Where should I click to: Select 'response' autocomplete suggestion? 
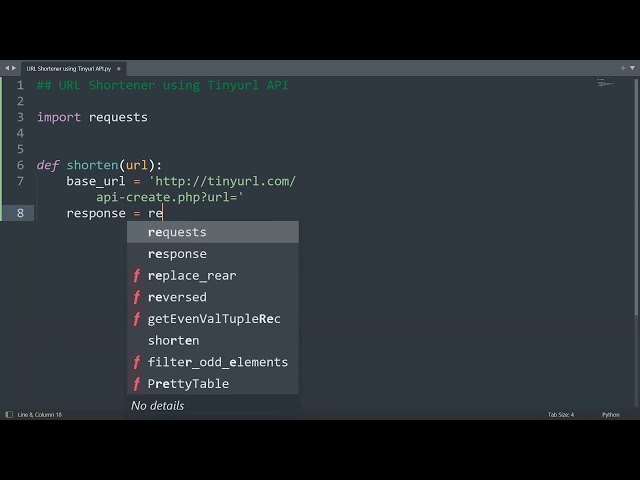tap(213, 254)
